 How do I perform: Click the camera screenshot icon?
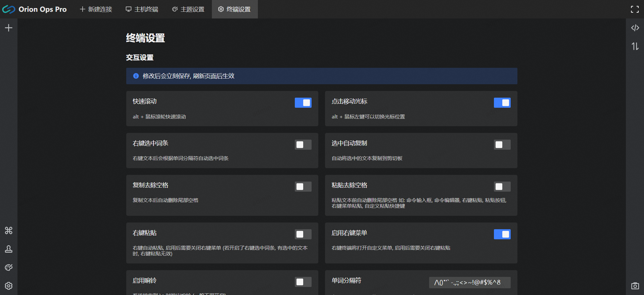click(x=635, y=286)
